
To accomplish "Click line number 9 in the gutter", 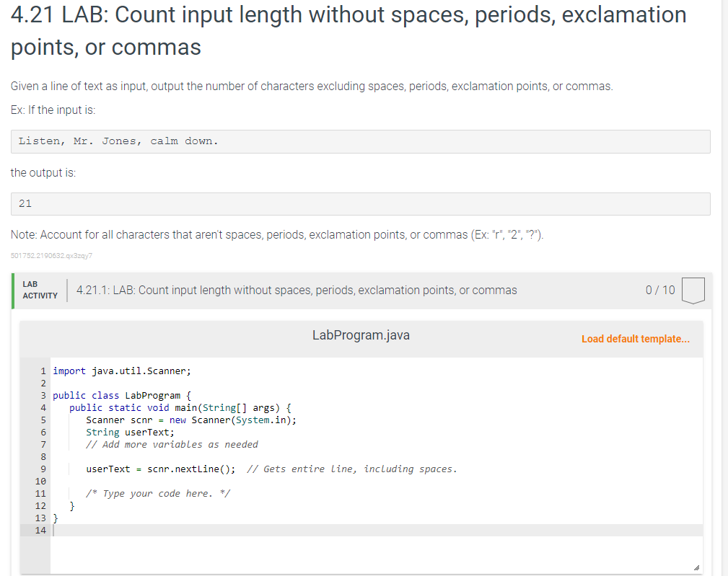I will tap(43, 469).
